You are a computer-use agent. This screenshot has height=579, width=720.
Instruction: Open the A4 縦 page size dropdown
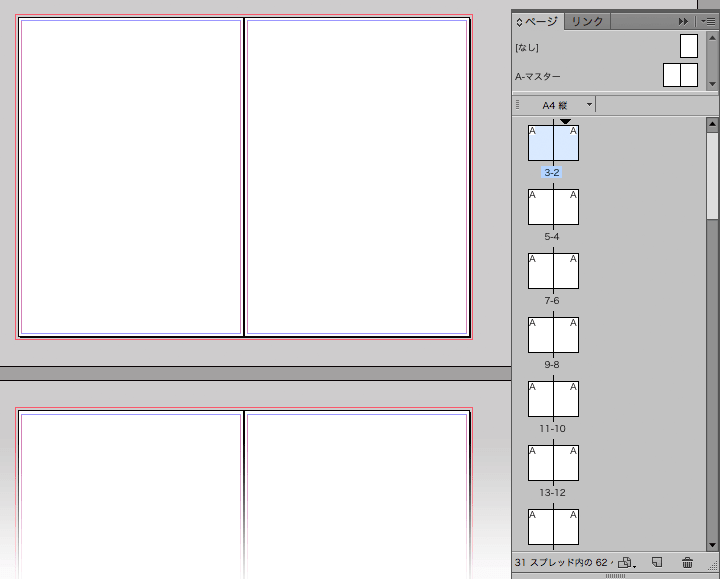coord(567,105)
